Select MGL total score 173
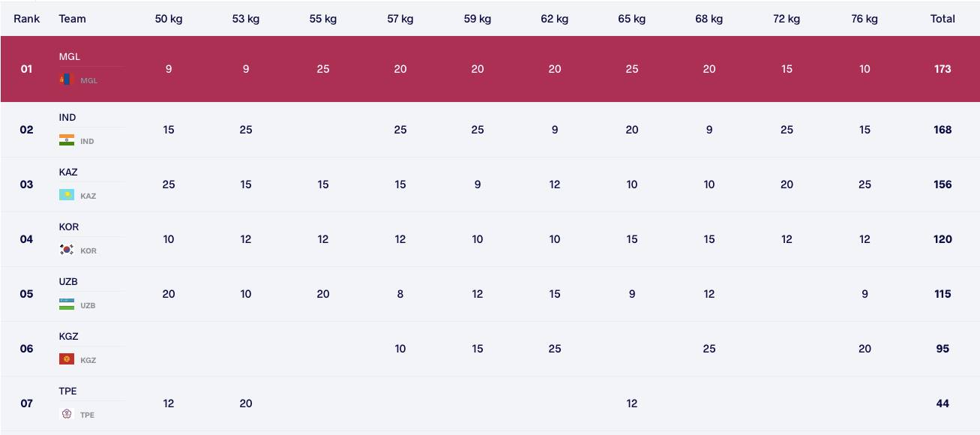The width and height of the screenshot is (980, 435). (x=943, y=69)
